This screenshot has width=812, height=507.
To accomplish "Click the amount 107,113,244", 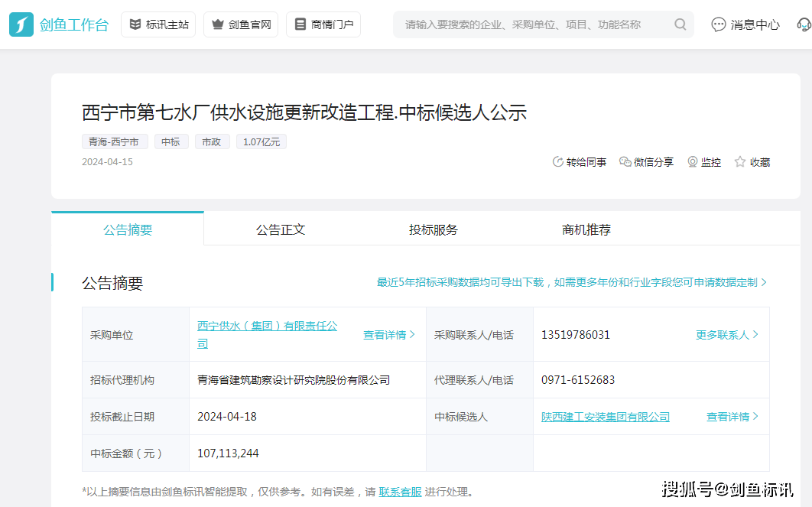I will tap(228, 453).
